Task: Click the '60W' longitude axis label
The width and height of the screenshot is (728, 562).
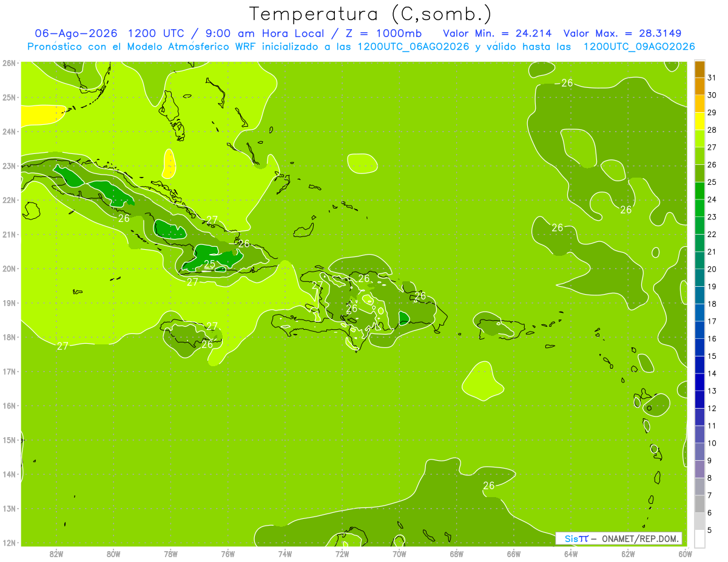Action: pos(685,554)
